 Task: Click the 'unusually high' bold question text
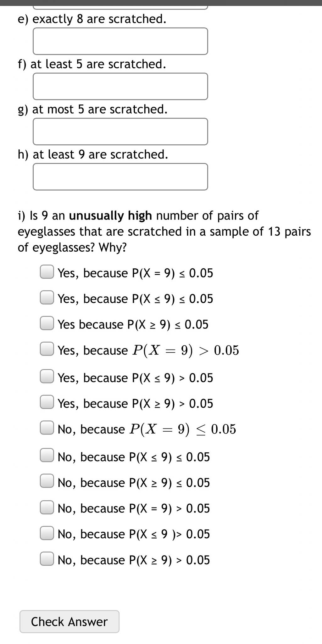click(110, 216)
